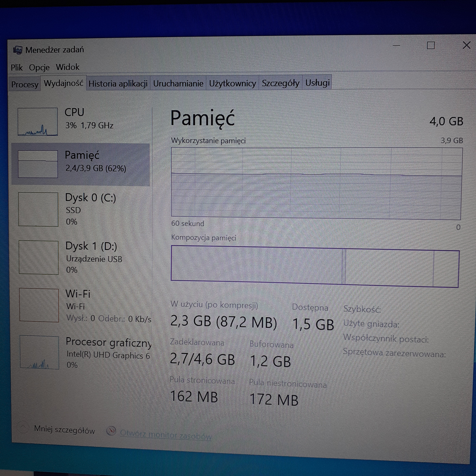Click the large Pamięć heading
This screenshot has height=476, width=476.
tap(203, 119)
